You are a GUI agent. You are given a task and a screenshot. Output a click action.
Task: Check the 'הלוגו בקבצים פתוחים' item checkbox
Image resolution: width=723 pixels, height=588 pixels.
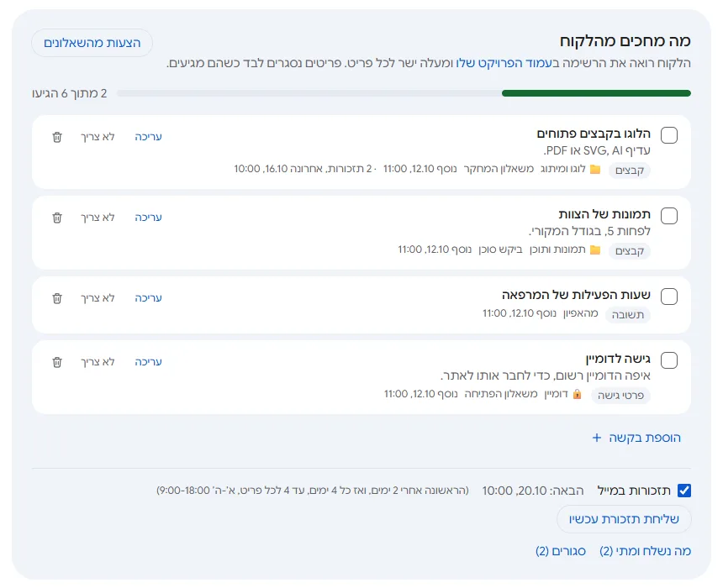pos(669,135)
